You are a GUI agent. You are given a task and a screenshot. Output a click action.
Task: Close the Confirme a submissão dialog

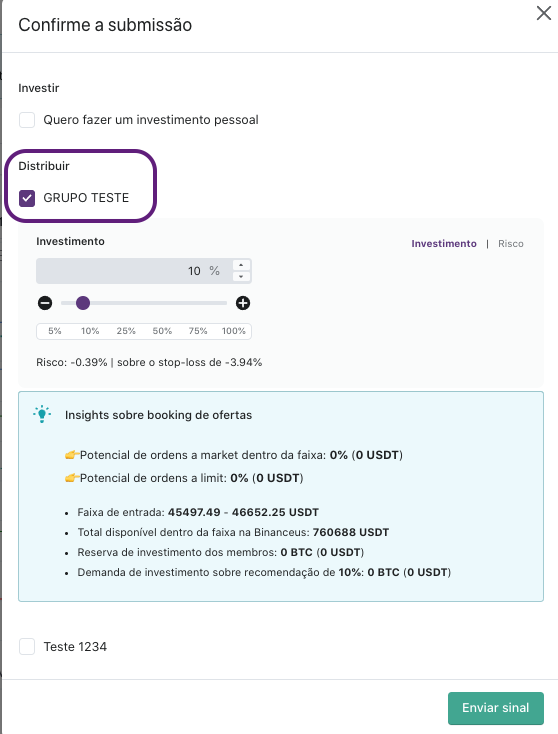(543, 13)
